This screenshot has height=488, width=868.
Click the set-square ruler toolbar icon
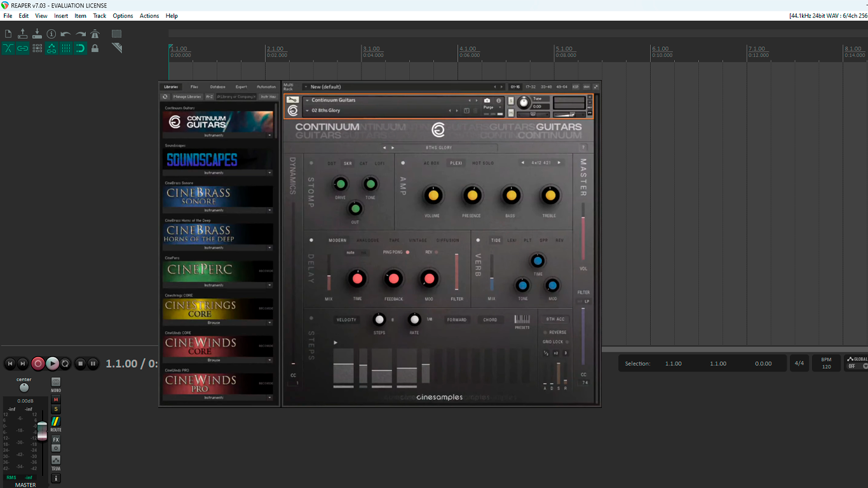tap(117, 48)
